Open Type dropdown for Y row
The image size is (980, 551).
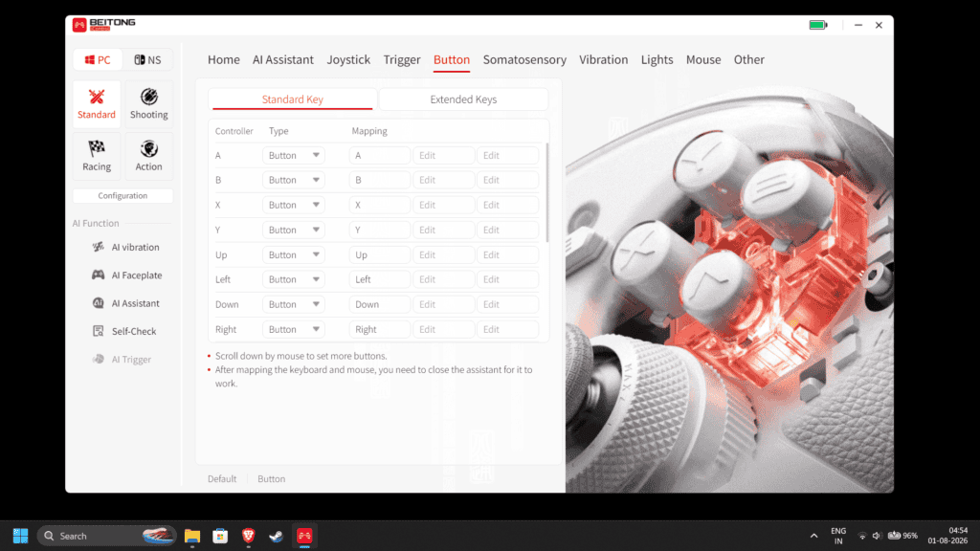pos(293,230)
